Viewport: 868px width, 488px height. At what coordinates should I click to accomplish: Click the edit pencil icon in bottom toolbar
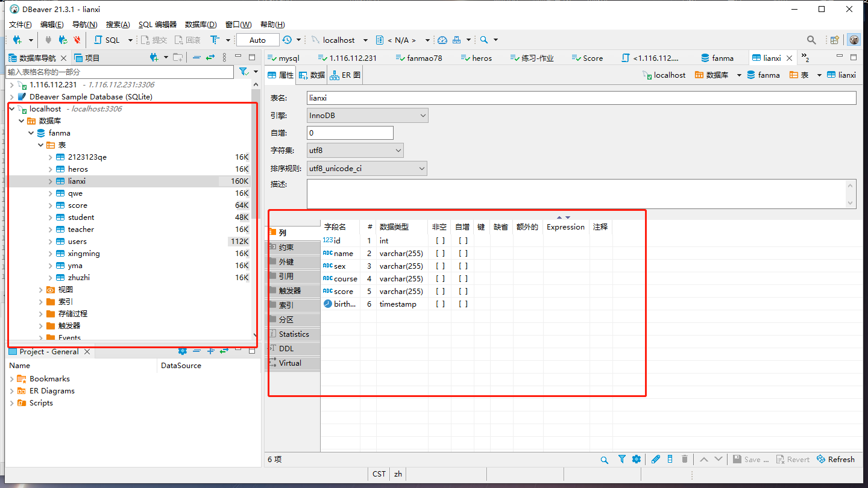click(x=656, y=459)
